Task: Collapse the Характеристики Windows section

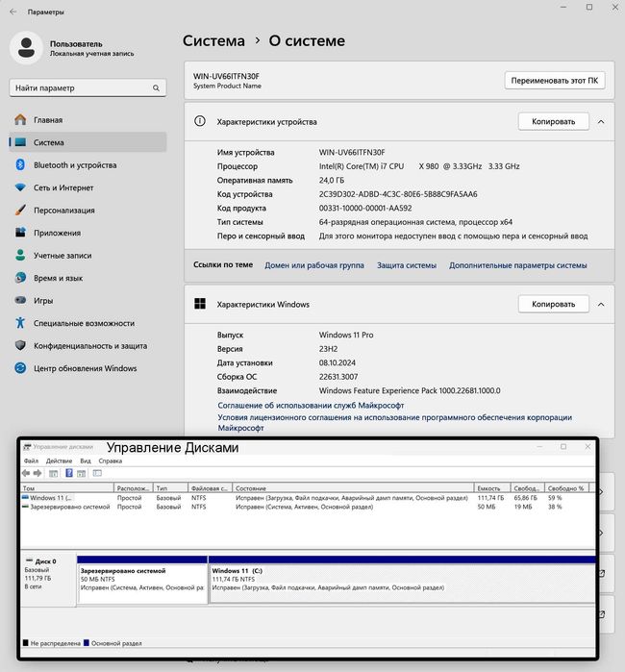Action: click(601, 305)
